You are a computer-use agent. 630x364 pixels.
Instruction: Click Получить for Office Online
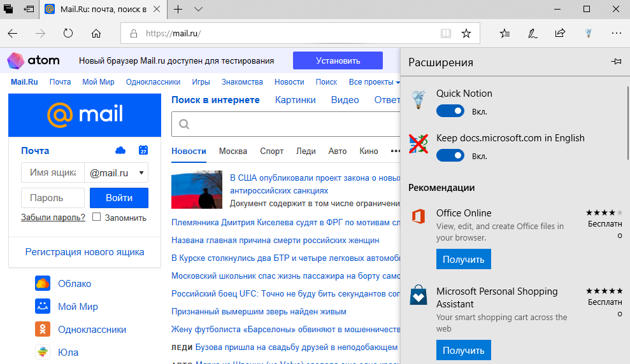pos(463,259)
